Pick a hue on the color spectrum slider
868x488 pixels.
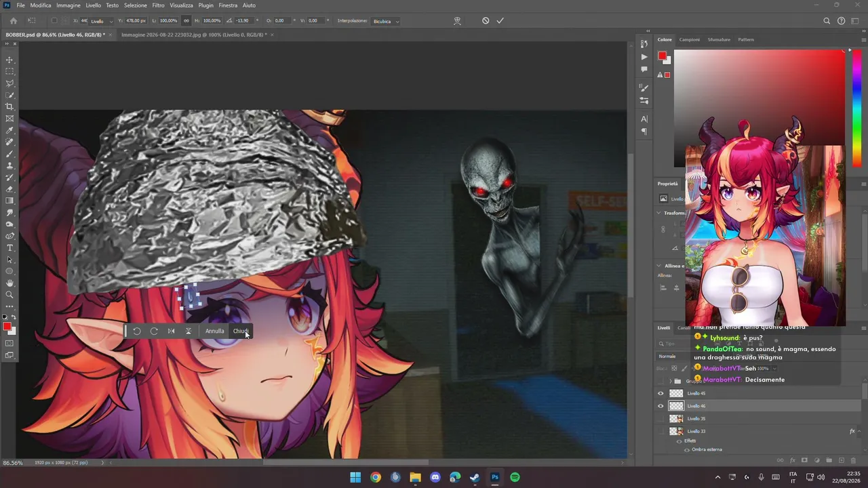857,108
